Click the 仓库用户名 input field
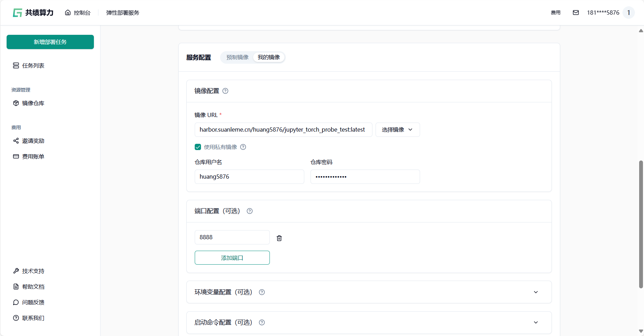 (249, 177)
